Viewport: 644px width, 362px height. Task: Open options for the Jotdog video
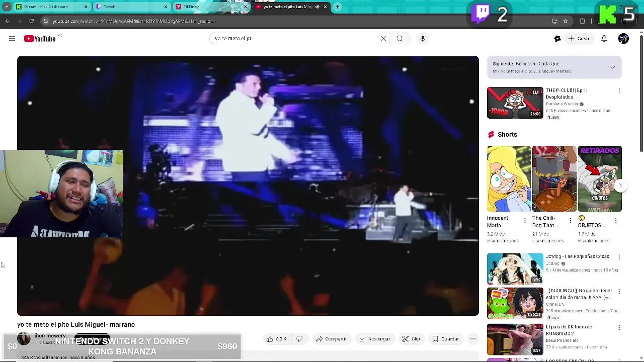tap(619, 257)
